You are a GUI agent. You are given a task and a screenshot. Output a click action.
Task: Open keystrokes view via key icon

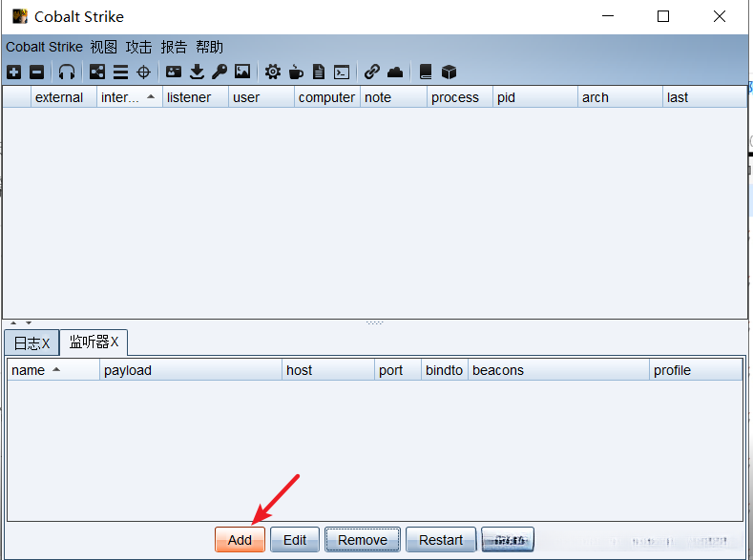click(x=220, y=73)
